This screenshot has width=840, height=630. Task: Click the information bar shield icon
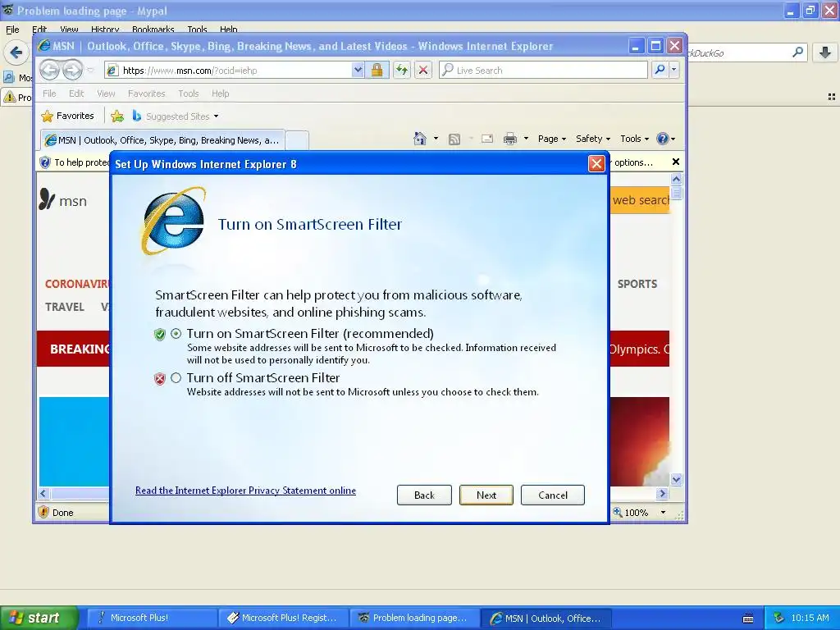(45, 162)
